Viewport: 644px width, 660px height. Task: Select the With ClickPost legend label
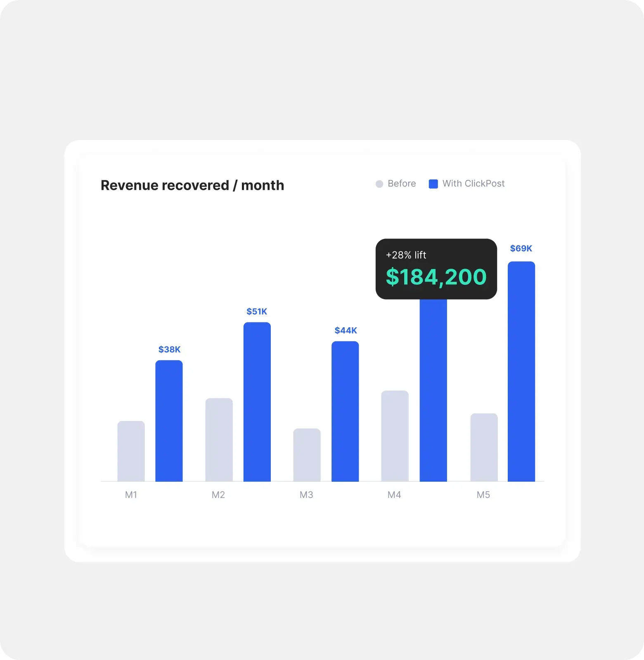tap(474, 184)
